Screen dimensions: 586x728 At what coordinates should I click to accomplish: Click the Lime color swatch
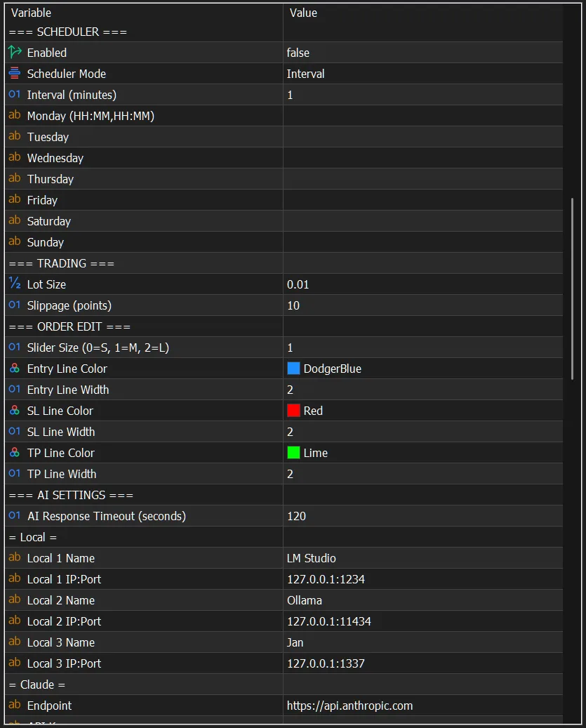point(293,453)
